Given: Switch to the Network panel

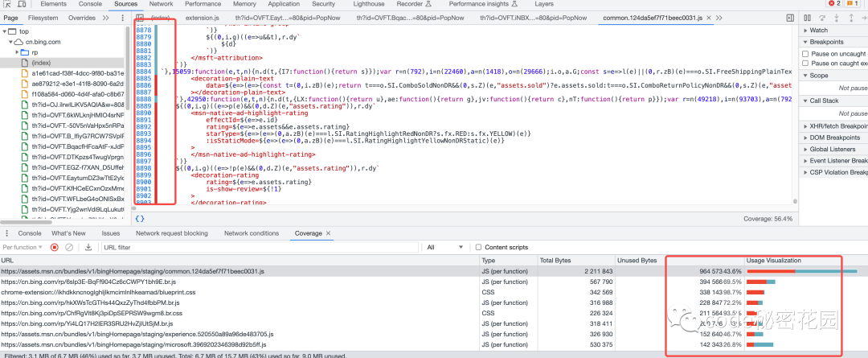Looking at the screenshot, I should coord(161,4).
